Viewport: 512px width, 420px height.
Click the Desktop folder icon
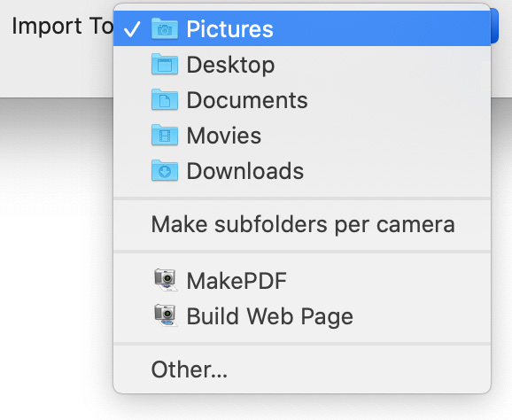(x=165, y=65)
